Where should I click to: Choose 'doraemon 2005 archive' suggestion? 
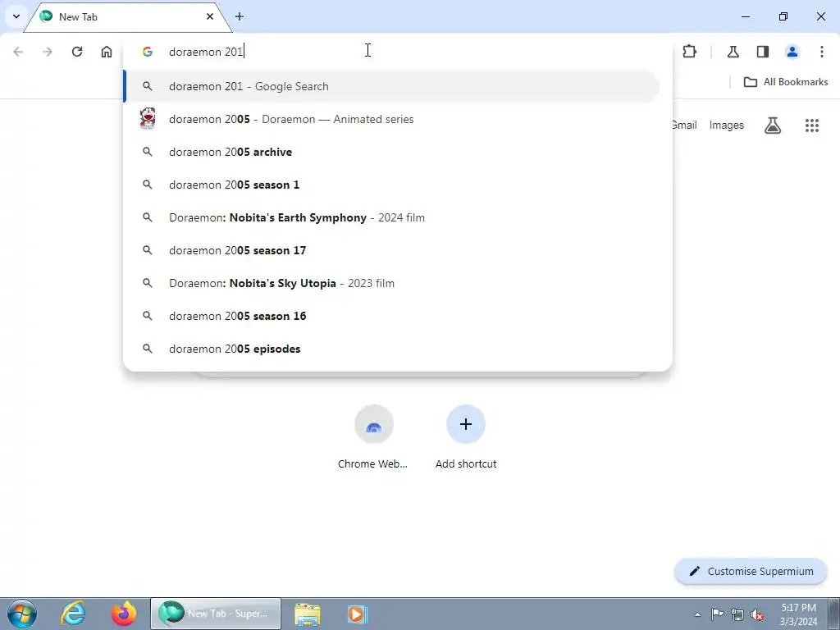pyautogui.click(x=391, y=152)
